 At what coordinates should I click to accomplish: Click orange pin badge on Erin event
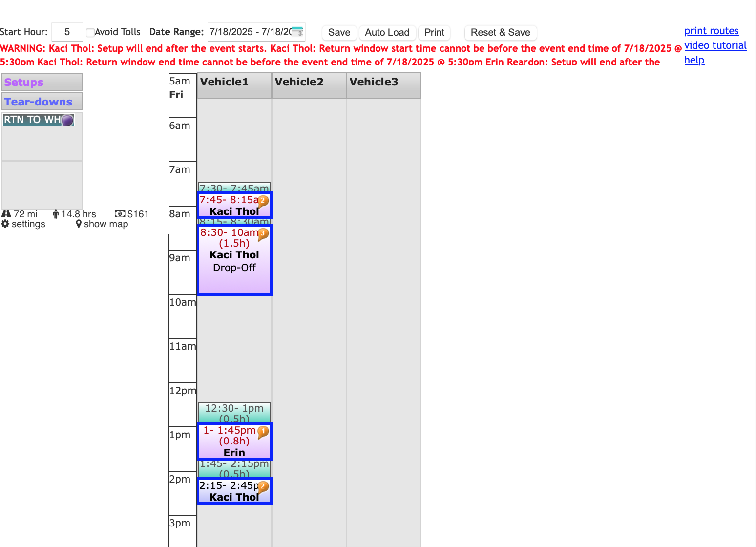[x=263, y=431]
